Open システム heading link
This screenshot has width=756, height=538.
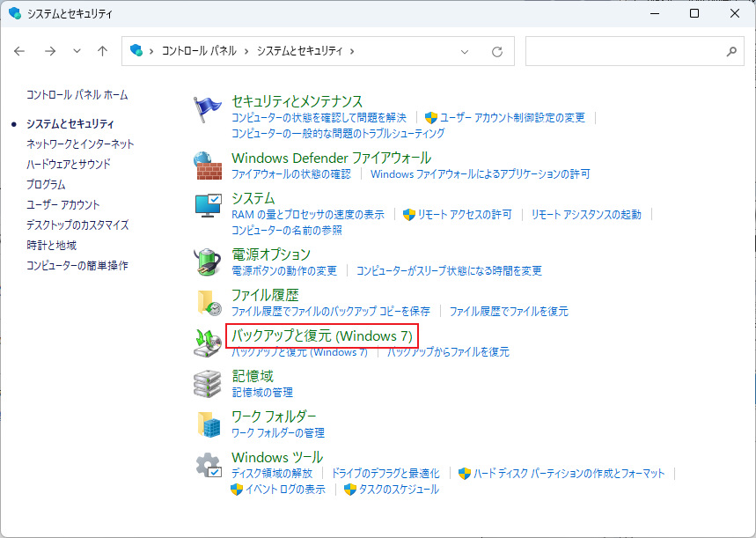(253, 198)
